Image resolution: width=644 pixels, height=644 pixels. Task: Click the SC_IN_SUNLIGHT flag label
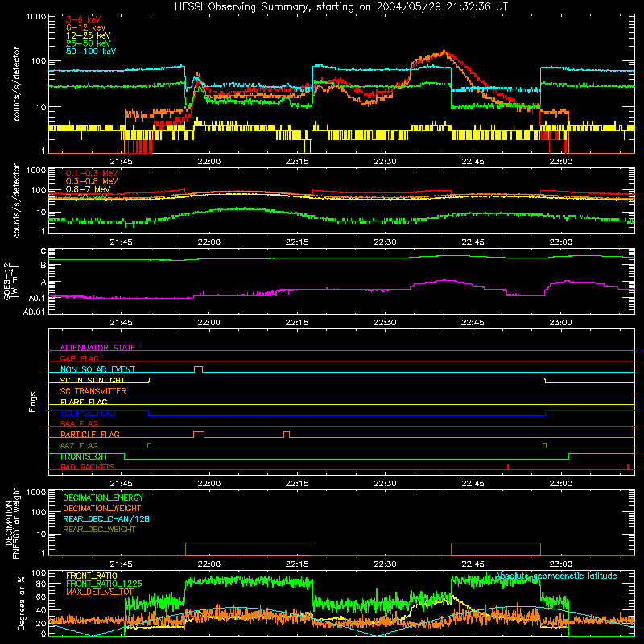tap(93, 380)
